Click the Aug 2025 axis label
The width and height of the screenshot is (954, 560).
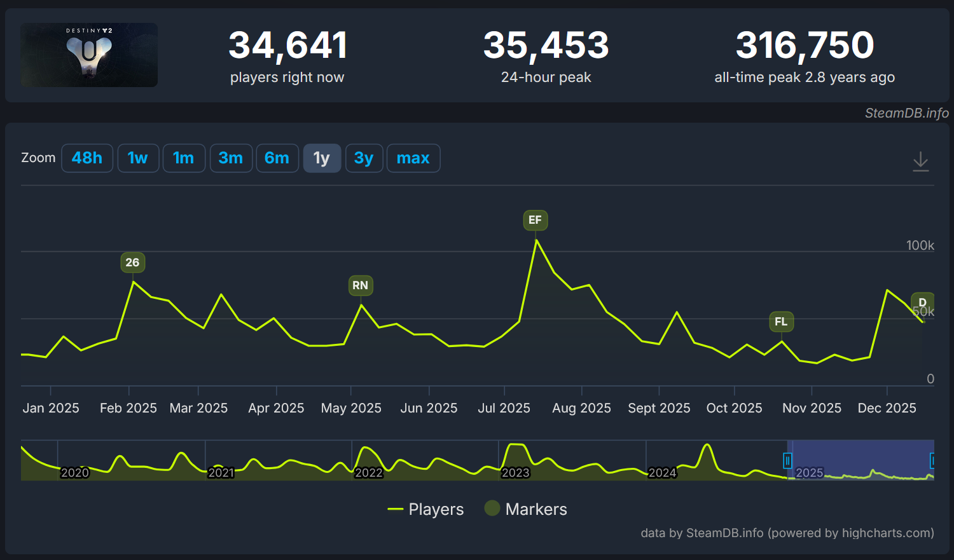(x=581, y=408)
